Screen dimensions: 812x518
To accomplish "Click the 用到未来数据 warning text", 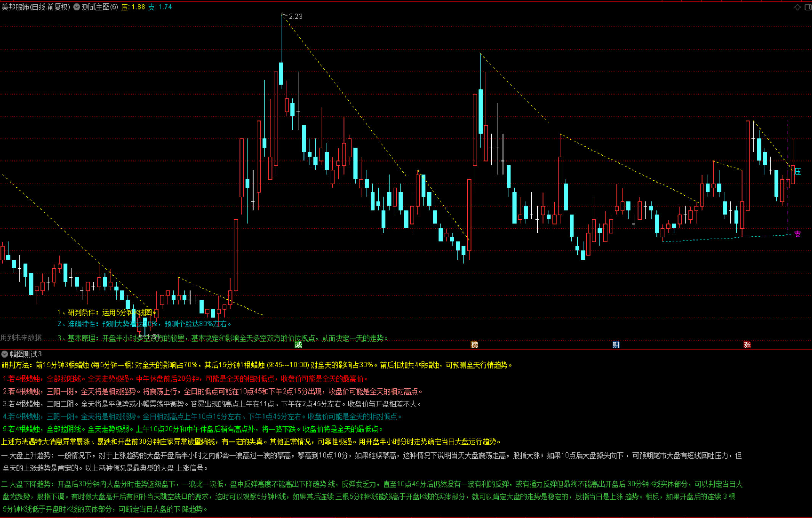I will click(21, 338).
